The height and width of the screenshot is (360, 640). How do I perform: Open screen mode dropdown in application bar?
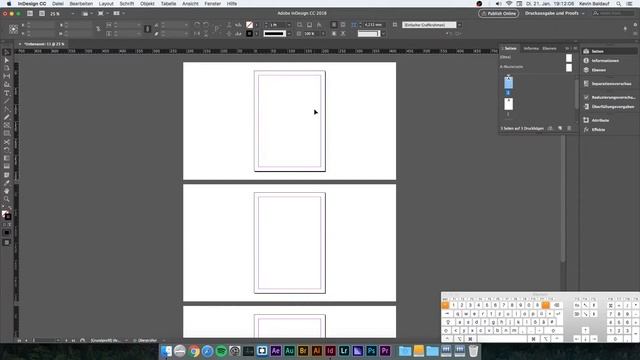pos(102,13)
